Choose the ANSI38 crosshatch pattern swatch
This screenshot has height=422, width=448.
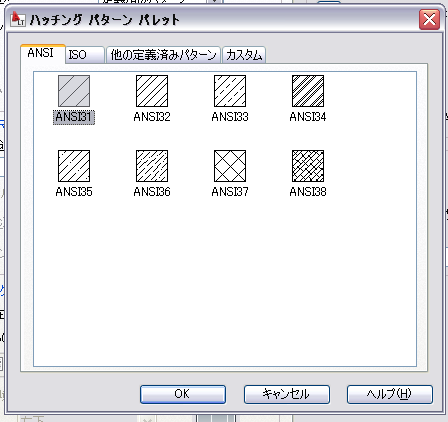coord(308,166)
